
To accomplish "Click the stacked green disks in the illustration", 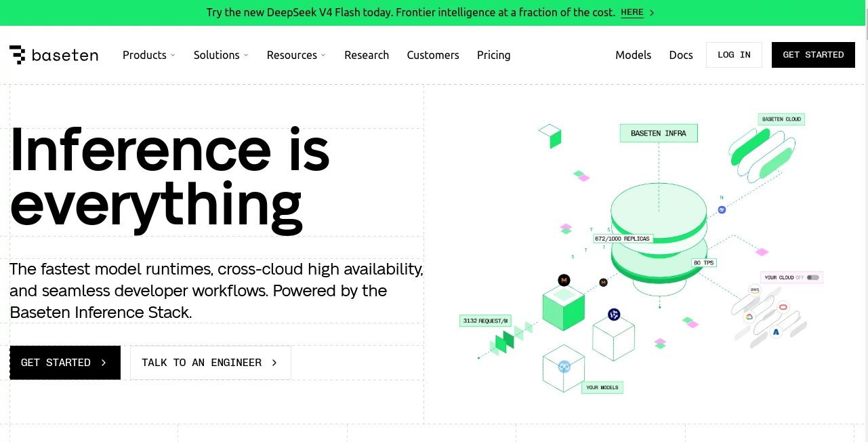I will tap(659, 232).
